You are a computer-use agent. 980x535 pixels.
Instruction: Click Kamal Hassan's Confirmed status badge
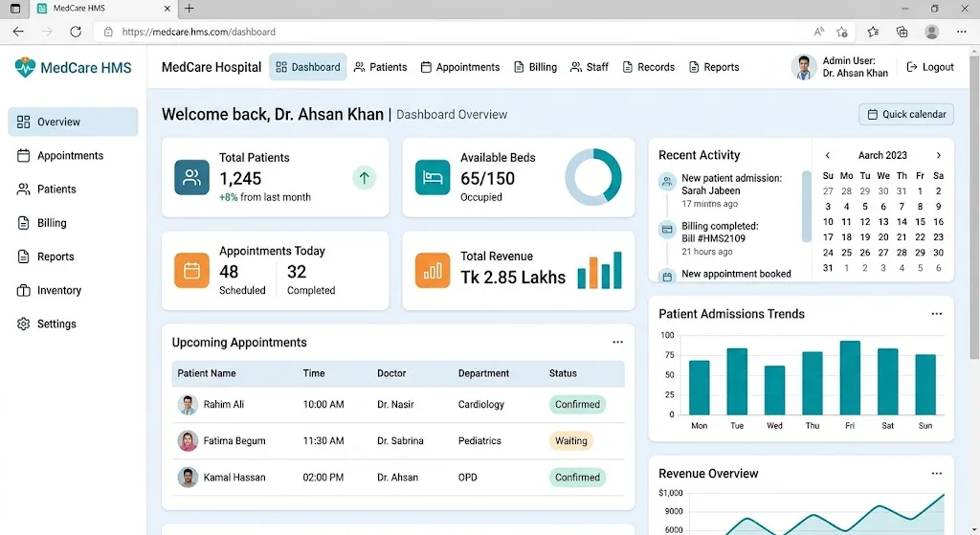coord(577,477)
